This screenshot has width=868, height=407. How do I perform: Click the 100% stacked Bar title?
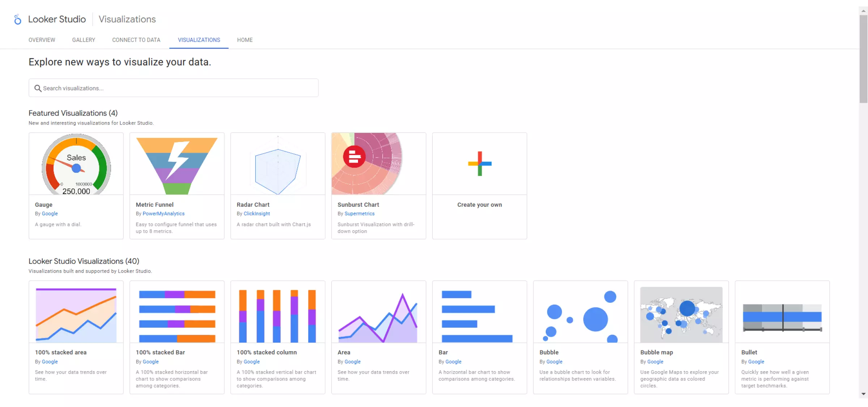point(160,352)
